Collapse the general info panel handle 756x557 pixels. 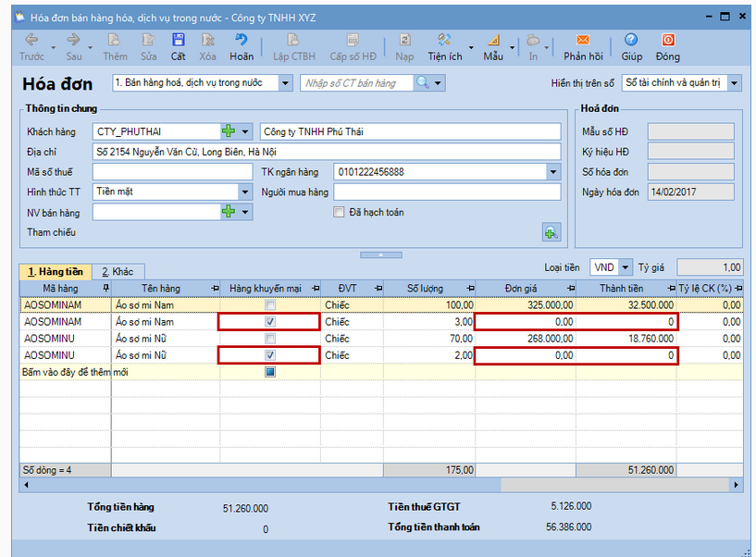[x=381, y=254]
